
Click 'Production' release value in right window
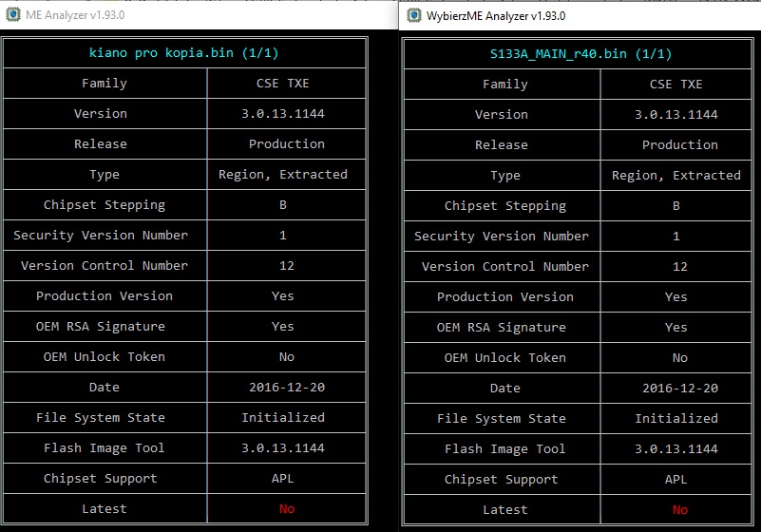point(680,145)
